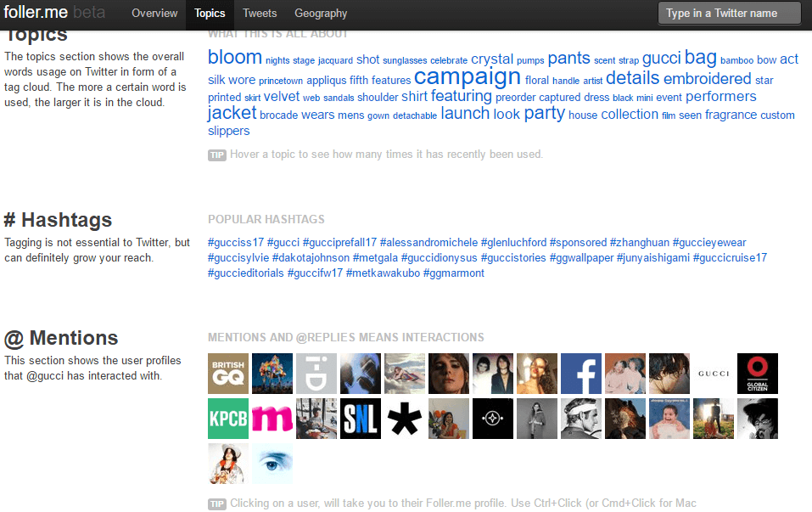Open the pink letter m avatar
Viewport: 812px width, 512px height.
(272, 419)
